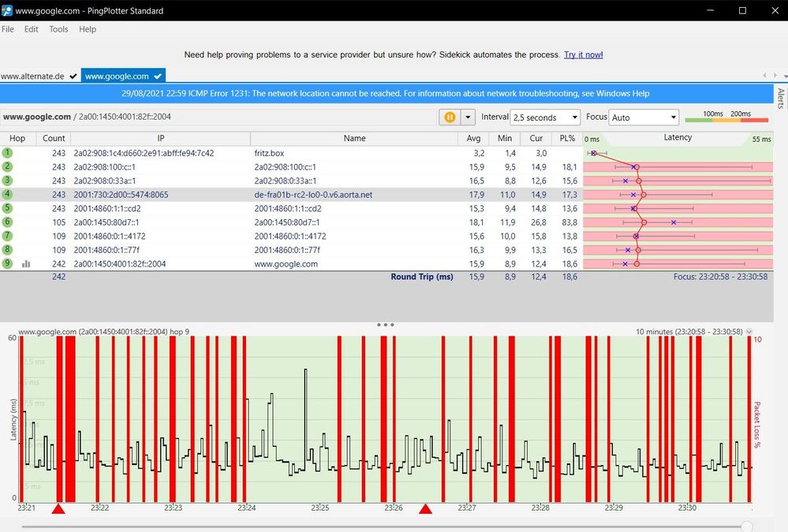
Task: Follow the "Try it now!" link
Action: point(583,54)
